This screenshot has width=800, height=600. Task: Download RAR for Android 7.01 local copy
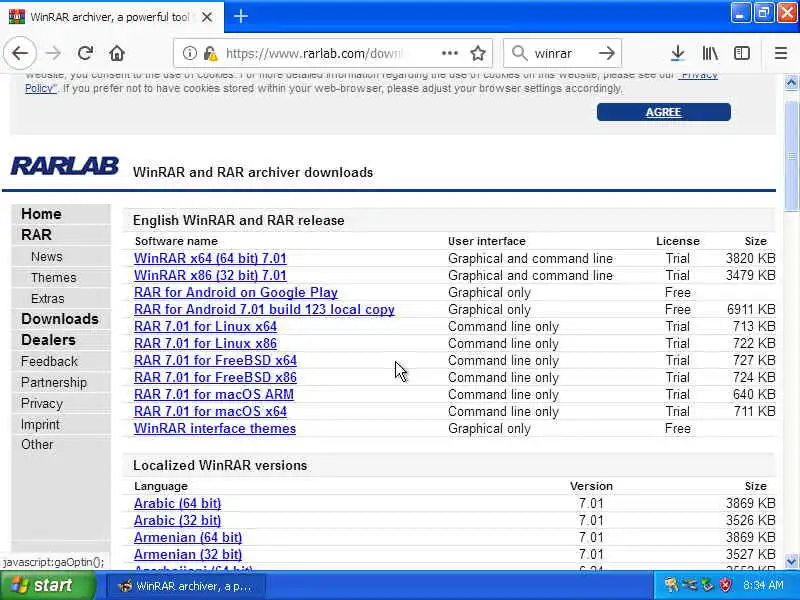[x=264, y=309]
